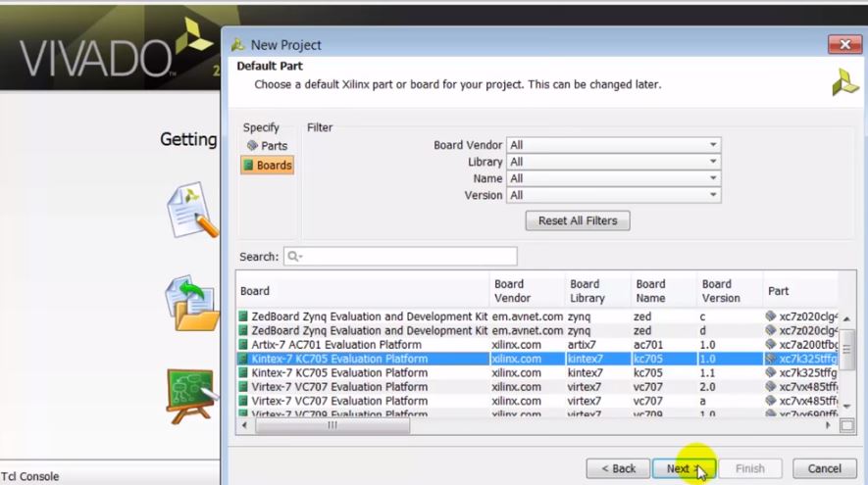
Task: Click into the Search field
Action: (400, 256)
